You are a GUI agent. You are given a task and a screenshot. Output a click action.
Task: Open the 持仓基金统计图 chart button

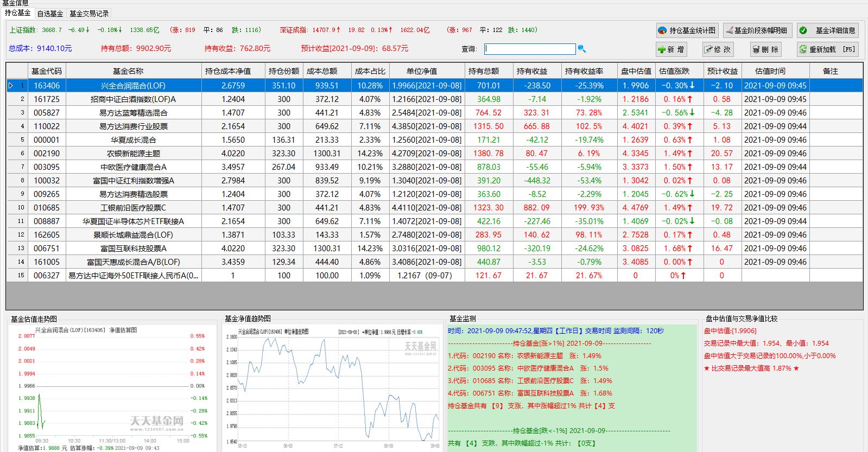(687, 30)
